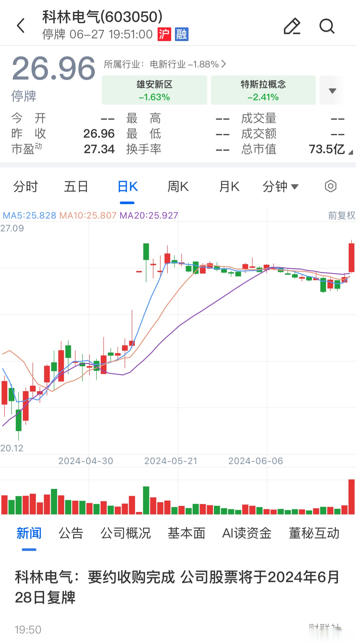Open chart settings hexagon icon
Viewport: 356px width, 644px height.
(330, 186)
